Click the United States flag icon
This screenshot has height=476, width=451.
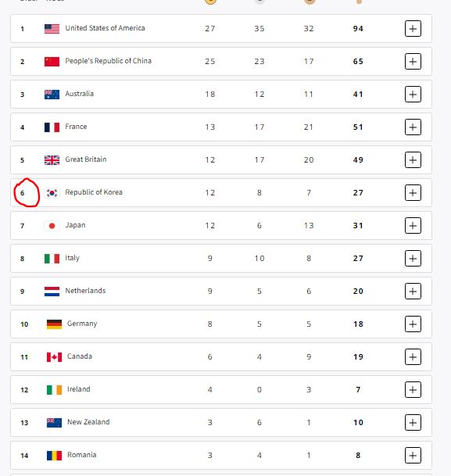click(52, 29)
